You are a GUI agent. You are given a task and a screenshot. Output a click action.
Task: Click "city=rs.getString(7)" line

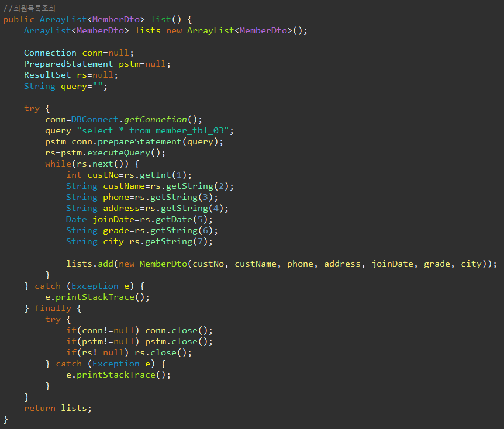click(156, 241)
